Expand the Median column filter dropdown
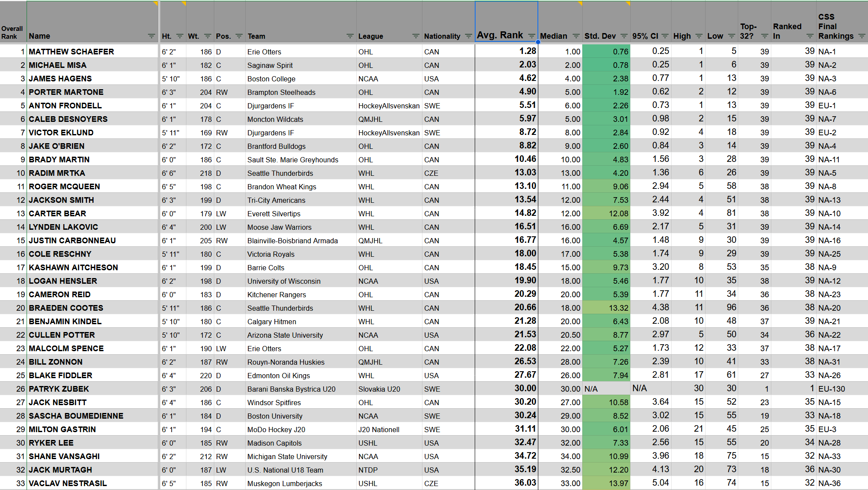Screen dimensions: 868x490 (x=576, y=36)
